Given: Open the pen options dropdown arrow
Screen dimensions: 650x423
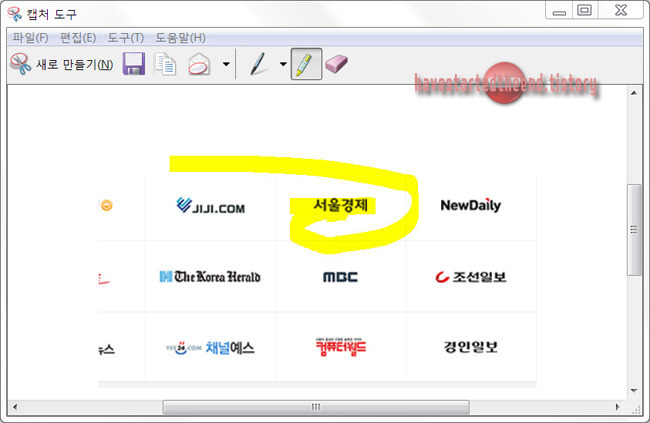Looking at the screenshot, I should pos(283,64).
